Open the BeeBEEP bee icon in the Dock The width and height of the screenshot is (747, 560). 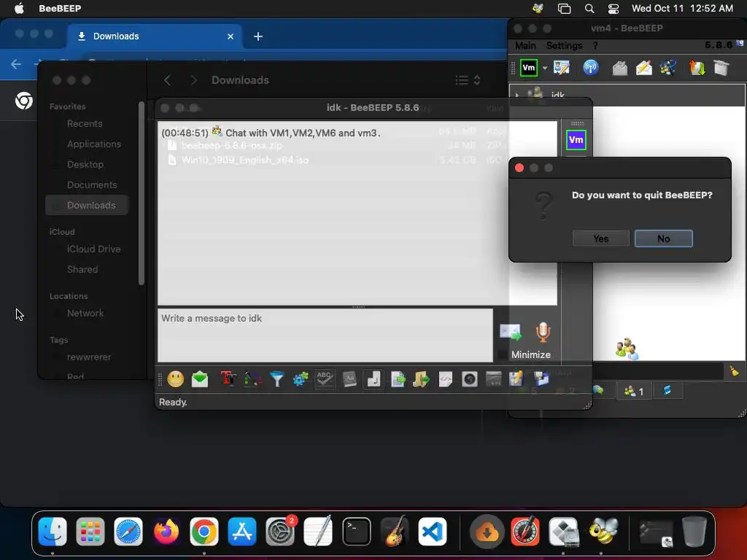point(603,532)
